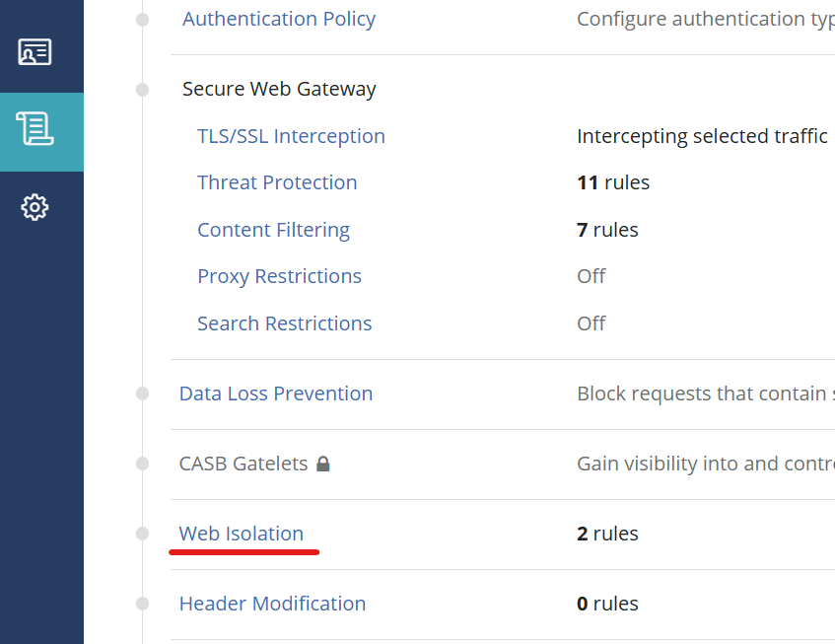Open Search Restrictions
The width and height of the screenshot is (835, 644).
point(284,323)
